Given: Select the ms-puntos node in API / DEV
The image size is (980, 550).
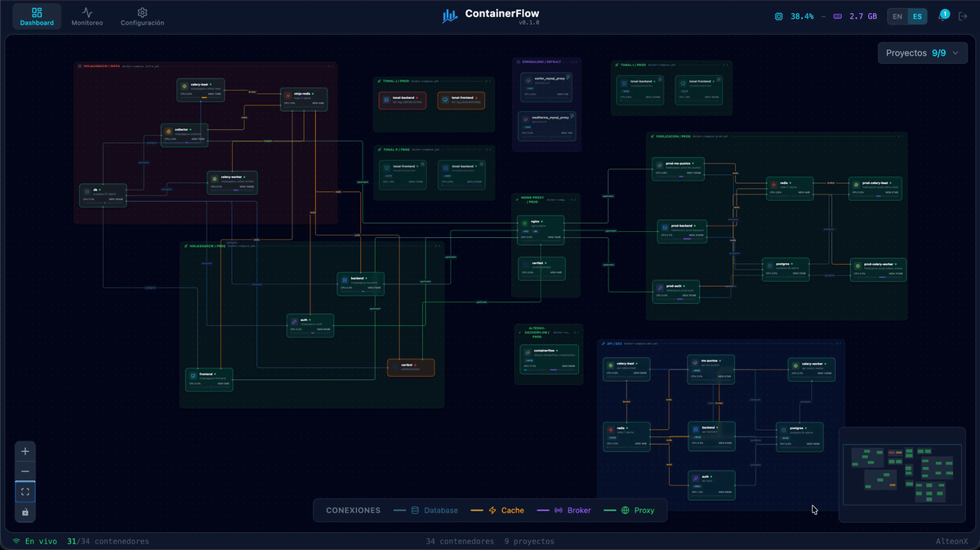Looking at the screenshot, I should click(x=710, y=369).
